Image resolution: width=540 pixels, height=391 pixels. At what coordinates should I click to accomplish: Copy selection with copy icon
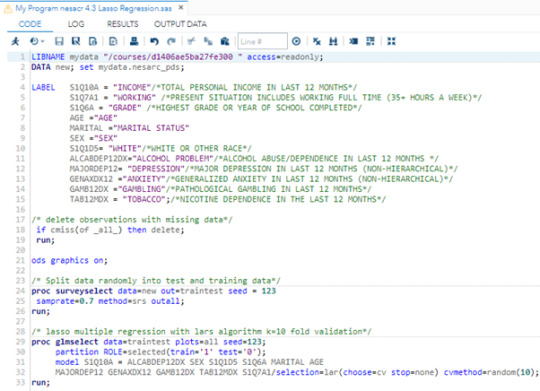pos(208,41)
